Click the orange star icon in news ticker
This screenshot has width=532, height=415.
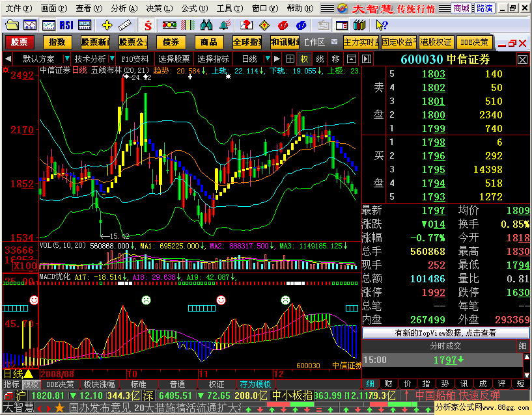point(60,408)
